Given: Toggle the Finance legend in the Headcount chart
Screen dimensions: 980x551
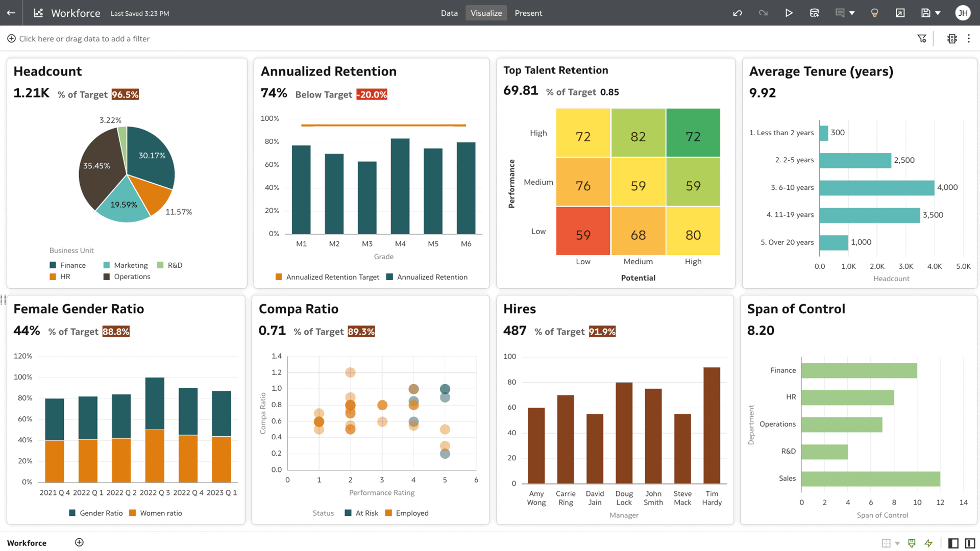Looking at the screenshot, I should (x=69, y=265).
